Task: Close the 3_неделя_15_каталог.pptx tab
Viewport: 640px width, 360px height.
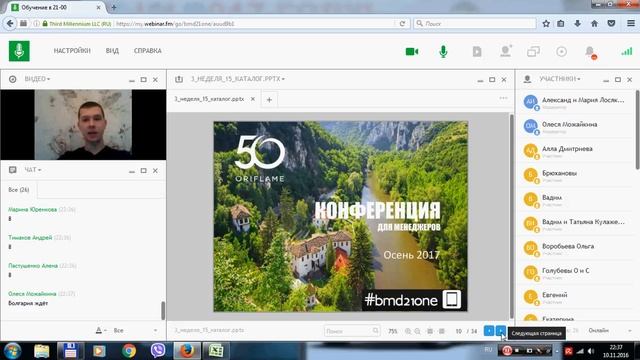Action: click(x=253, y=99)
